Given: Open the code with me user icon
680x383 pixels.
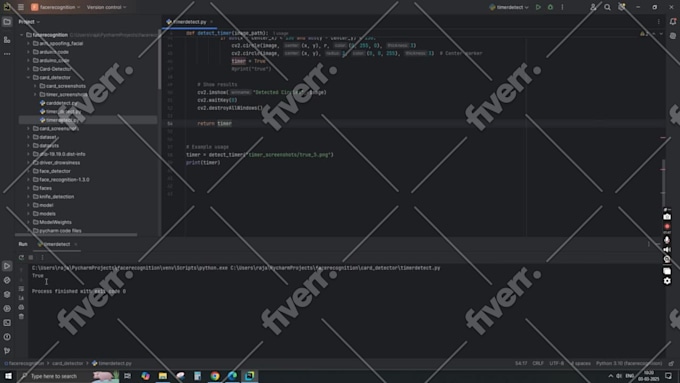Looking at the screenshot, I should coord(593,7).
